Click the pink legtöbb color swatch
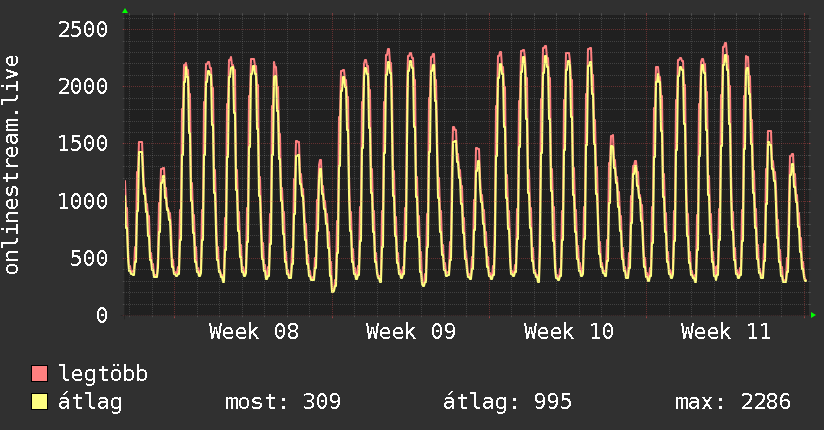This screenshot has width=824, height=430. tap(39, 373)
